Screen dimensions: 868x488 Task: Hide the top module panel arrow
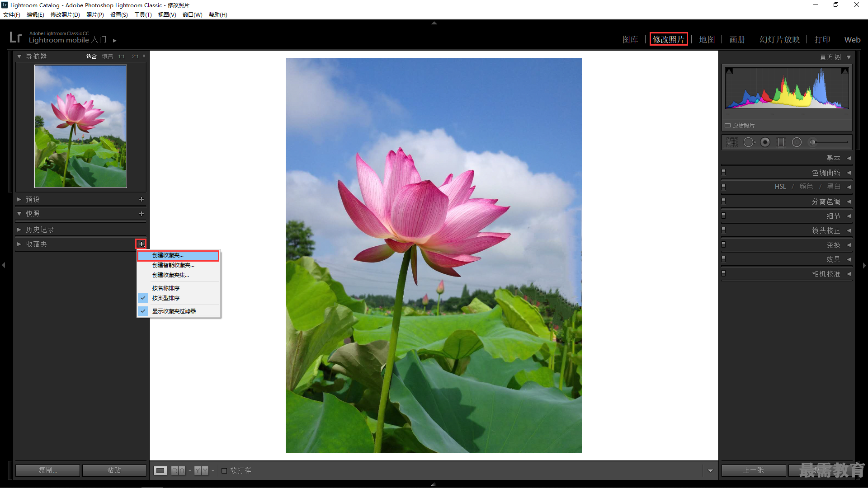[434, 23]
